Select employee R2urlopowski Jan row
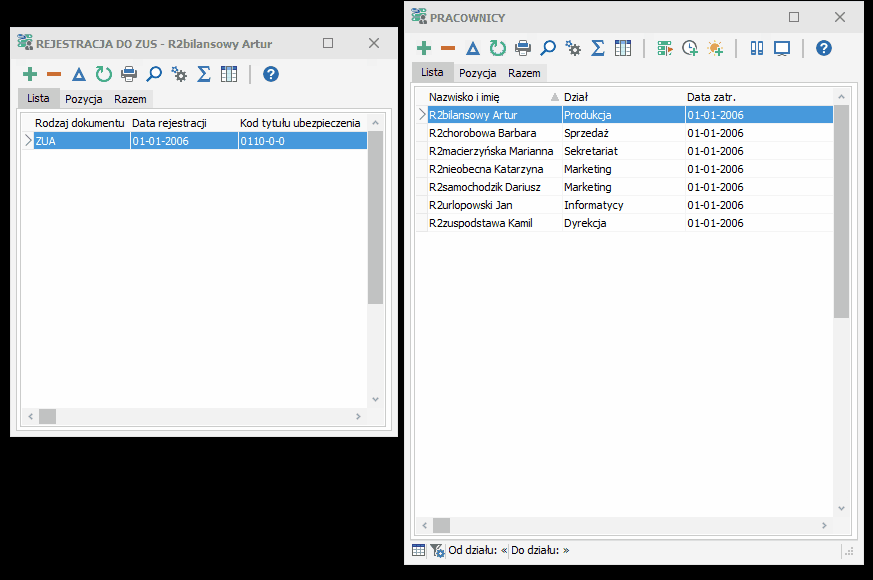873x580 pixels. tap(625, 205)
